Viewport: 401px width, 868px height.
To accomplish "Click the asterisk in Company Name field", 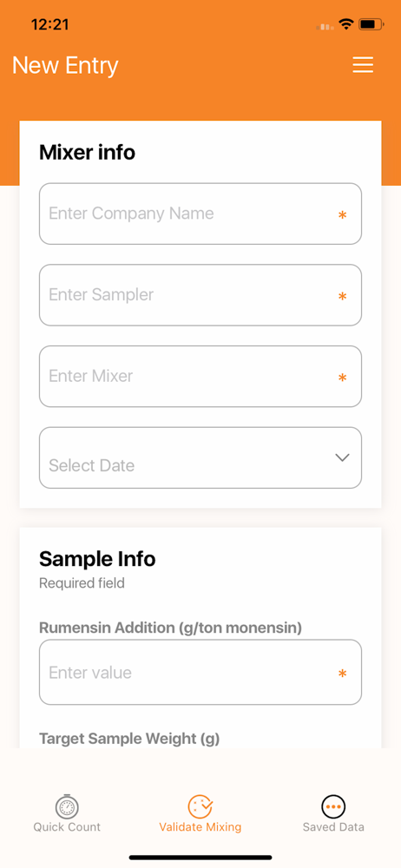I will coord(342,214).
